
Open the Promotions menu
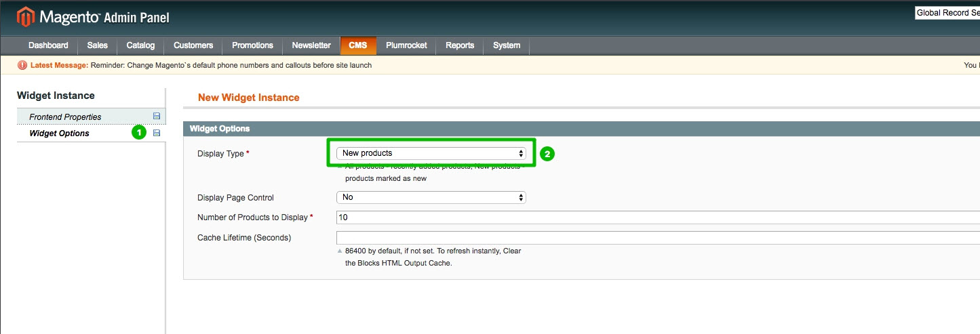pyautogui.click(x=252, y=45)
